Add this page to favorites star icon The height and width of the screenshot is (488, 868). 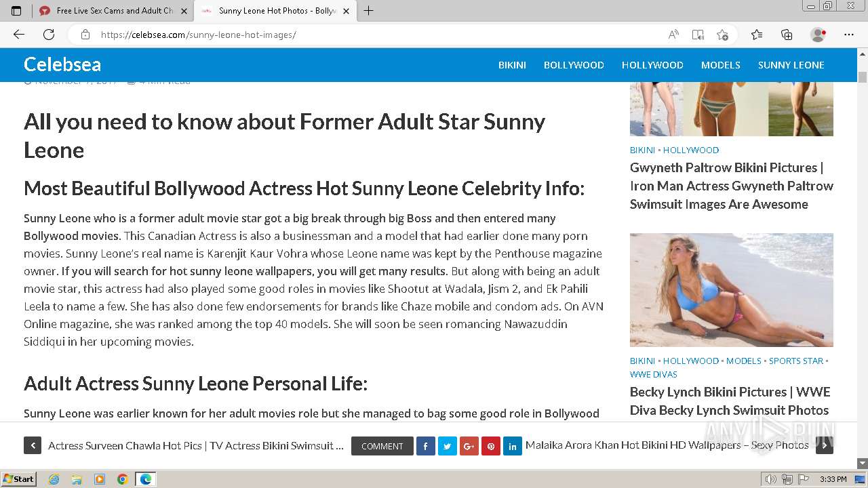[x=722, y=35]
